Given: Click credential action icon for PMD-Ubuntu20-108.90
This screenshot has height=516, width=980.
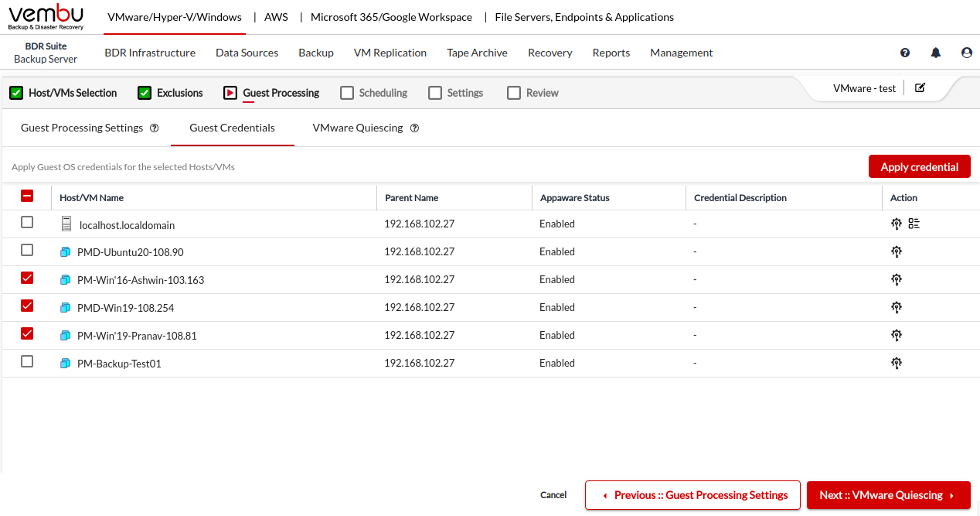Looking at the screenshot, I should click(x=896, y=251).
